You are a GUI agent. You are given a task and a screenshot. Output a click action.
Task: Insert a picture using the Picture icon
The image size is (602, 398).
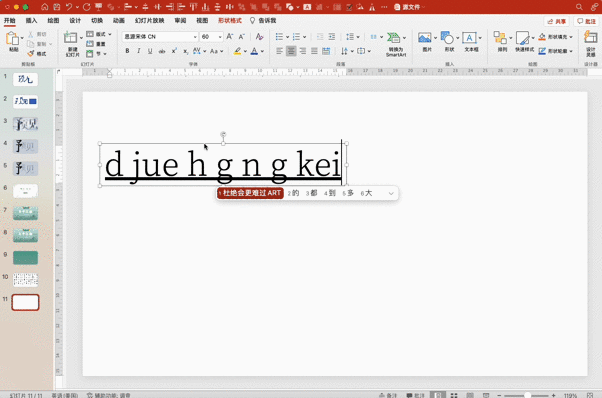(x=425, y=38)
